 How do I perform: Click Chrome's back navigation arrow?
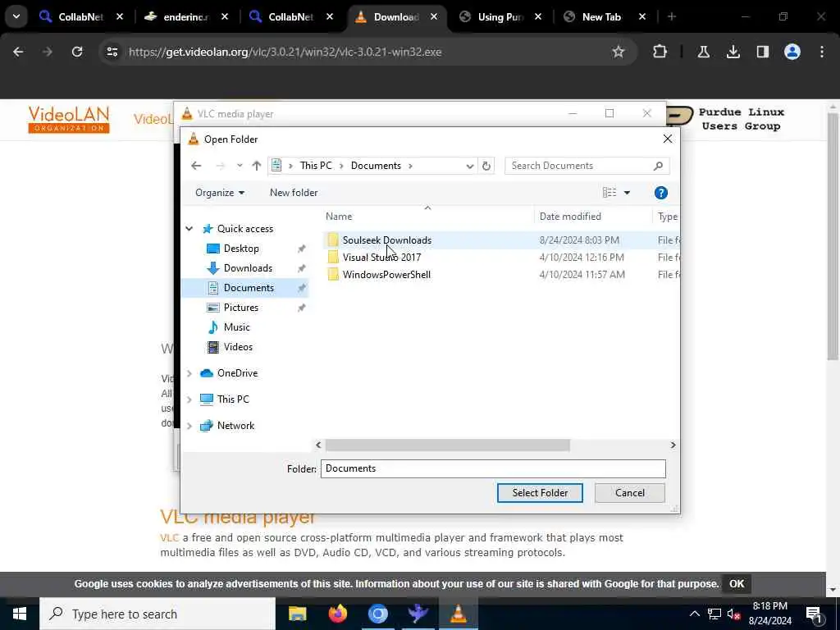click(18, 52)
